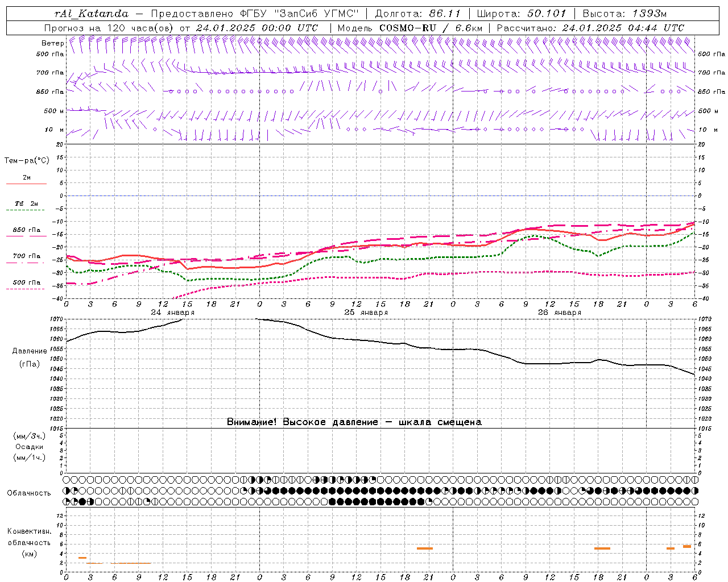Select the text "Предоставлено ФГБУ ЗапСиб УГМС"
Screen dimensions: 728x582
[255, 14]
